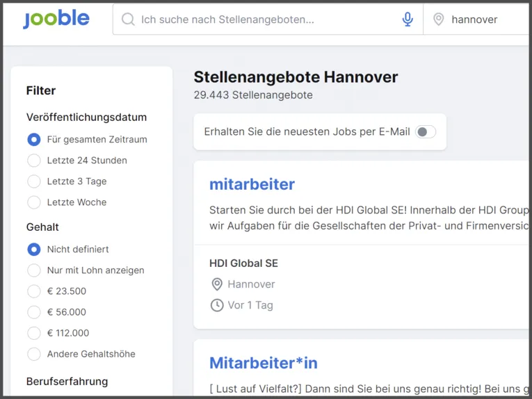Click the Veröffentlichungsdatum filter heading

coord(86,117)
